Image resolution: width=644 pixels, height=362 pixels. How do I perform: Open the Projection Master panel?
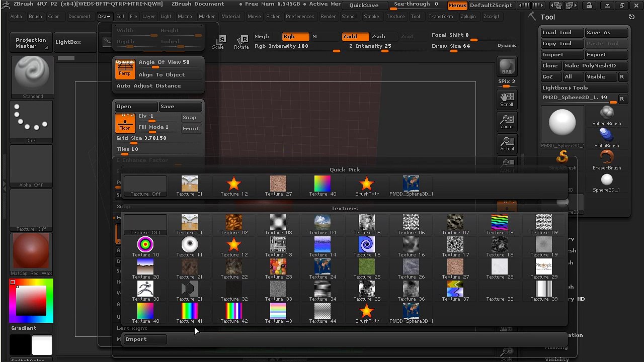[31, 43]
